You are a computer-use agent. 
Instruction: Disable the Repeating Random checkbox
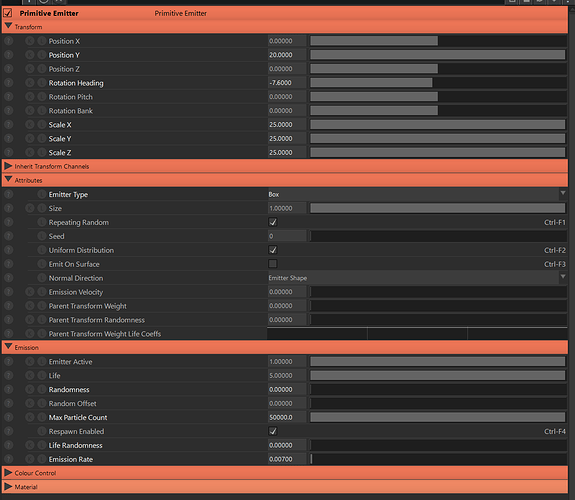tap(272, 222)
